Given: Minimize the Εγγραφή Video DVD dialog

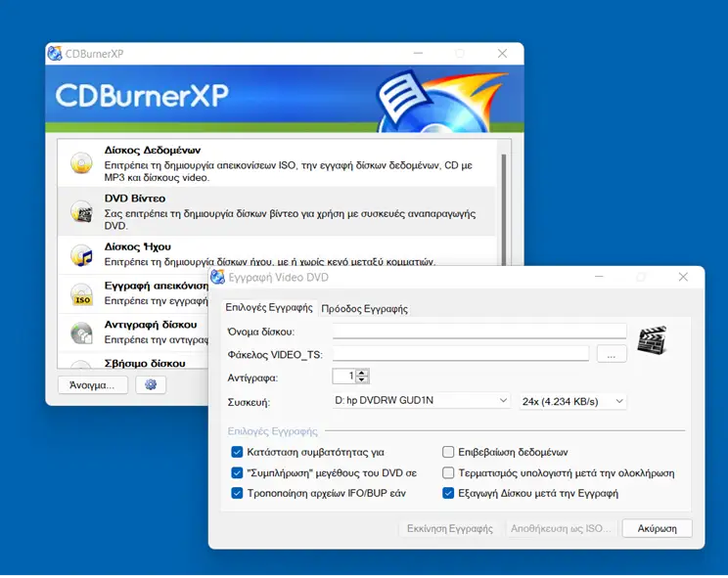Looking at the screenshot, I should [599, 277].
